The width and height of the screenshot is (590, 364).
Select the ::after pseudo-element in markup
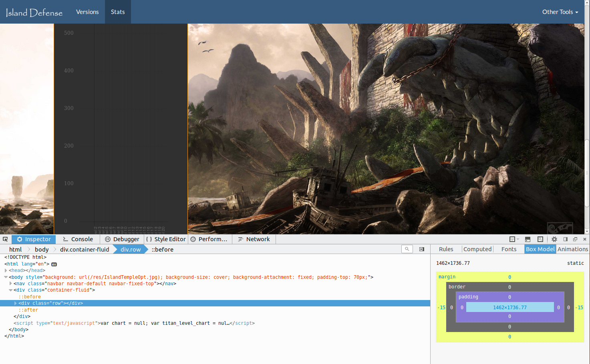point(28,310)
